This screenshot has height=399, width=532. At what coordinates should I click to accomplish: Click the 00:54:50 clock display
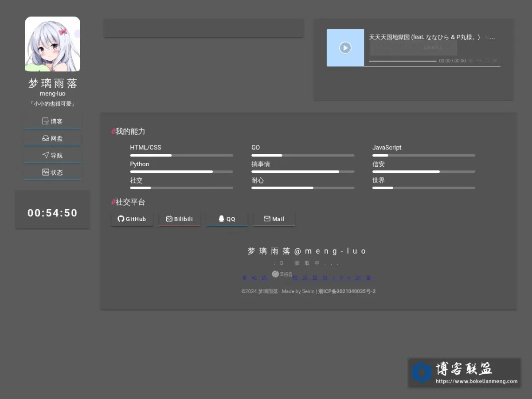(x=52, y=213)
